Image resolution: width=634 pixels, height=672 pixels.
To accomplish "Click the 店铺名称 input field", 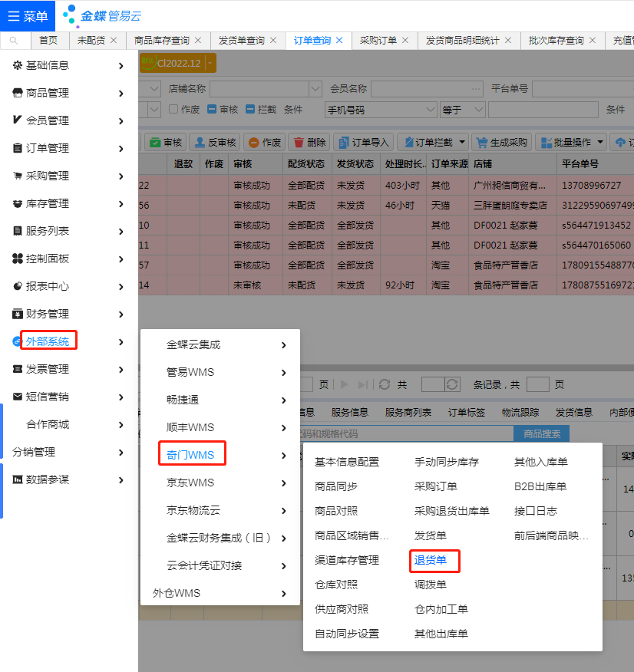I will (x=259, y=88).
